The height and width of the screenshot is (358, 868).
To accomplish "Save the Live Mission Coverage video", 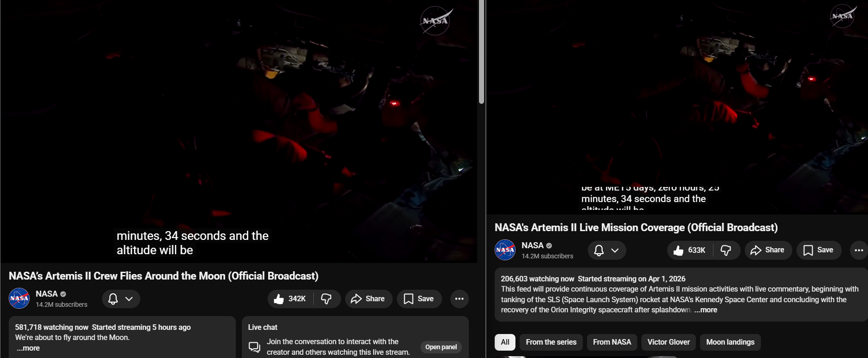I will 819,250.
